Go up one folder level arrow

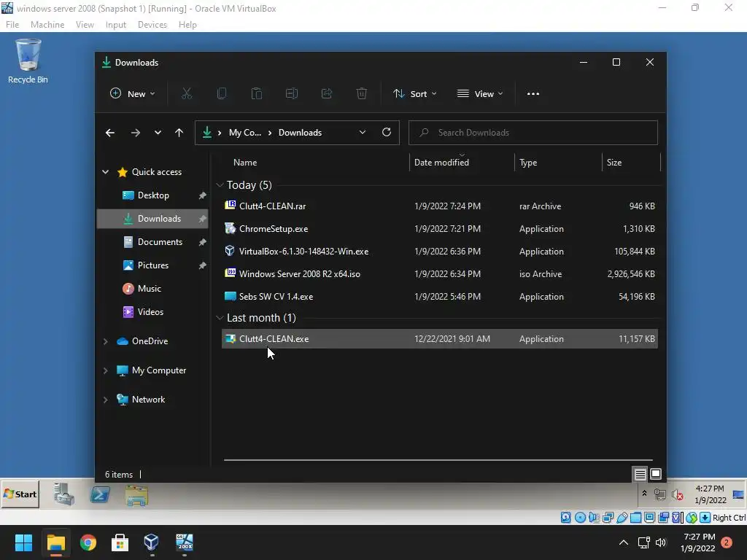[x=179, y=133]
